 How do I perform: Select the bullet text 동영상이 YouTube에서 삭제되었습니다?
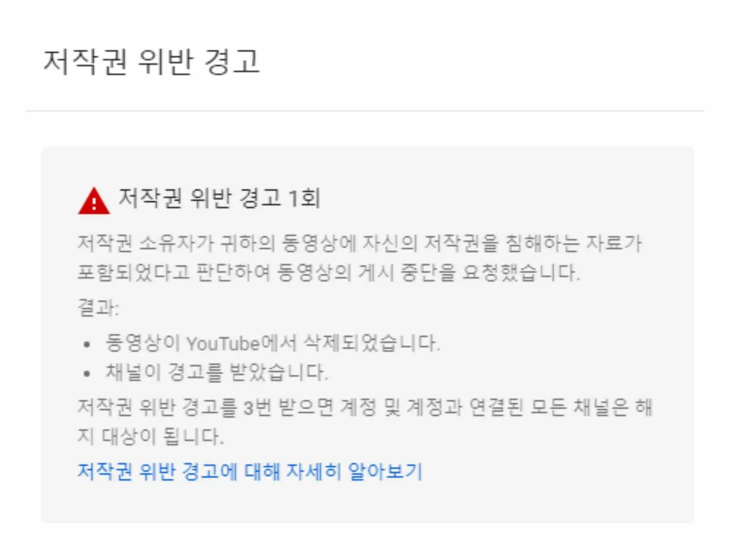273,343
